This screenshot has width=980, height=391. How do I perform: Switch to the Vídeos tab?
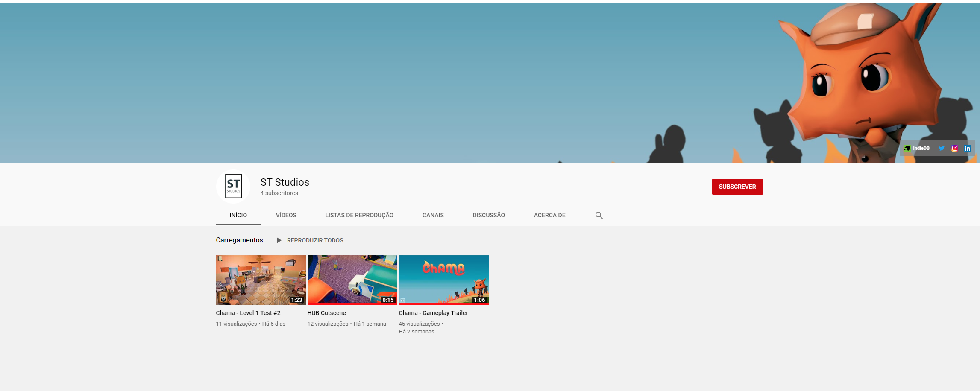point(286,215)
